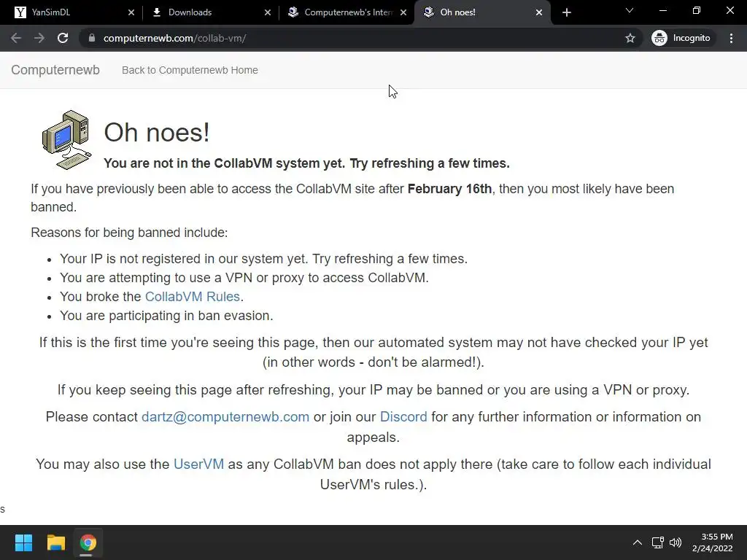The image size is (747, 560).
Task: Click the YanSimDL tab favicon
Action: (20, 12)
